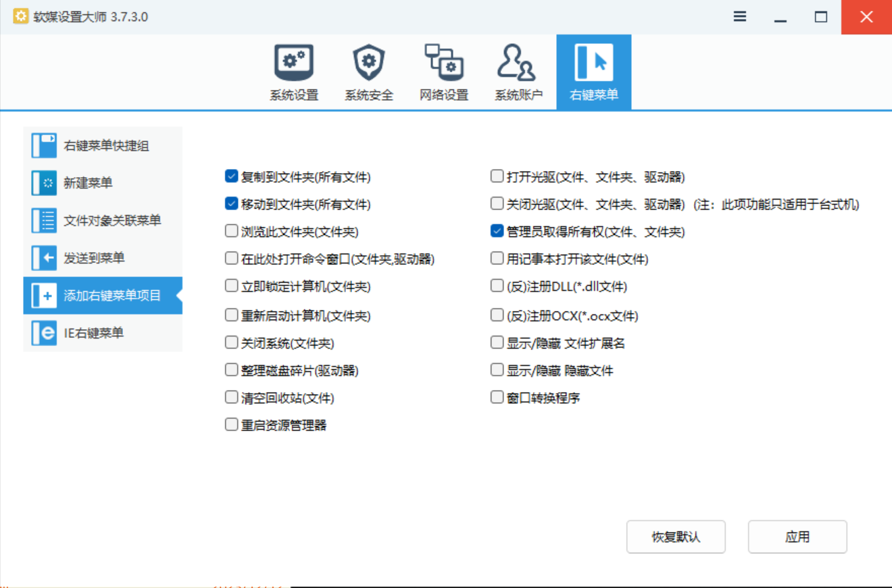Tick 窗口转换程序 checkbox
The width and height of the screenshot is (892, 588).
click(x=497, y=397)
